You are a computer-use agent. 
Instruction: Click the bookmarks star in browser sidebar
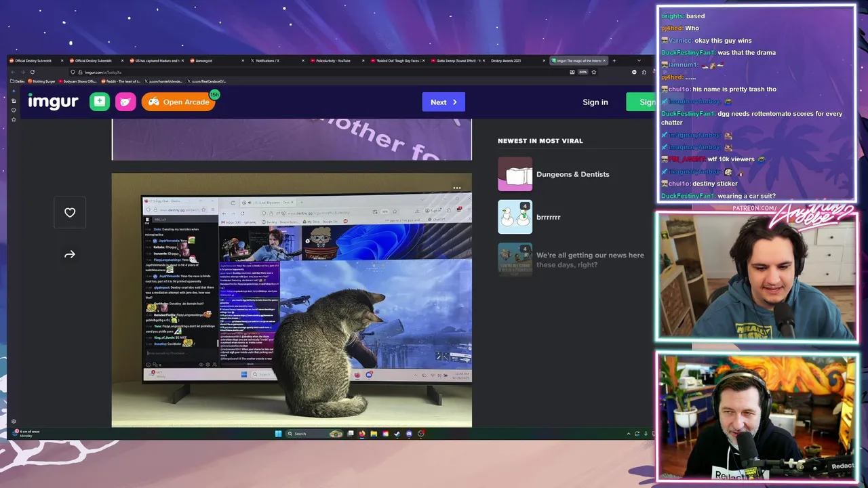click(14, 119)
